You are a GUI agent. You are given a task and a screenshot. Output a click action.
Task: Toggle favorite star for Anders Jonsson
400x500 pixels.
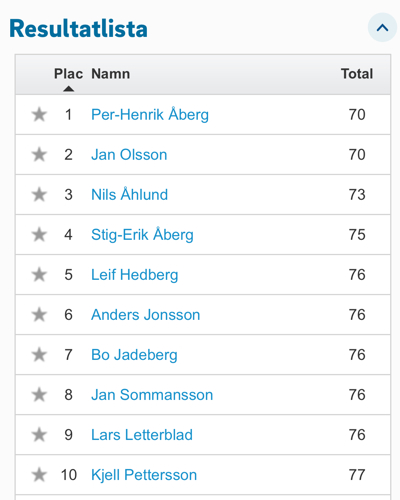tap(39, 315)
